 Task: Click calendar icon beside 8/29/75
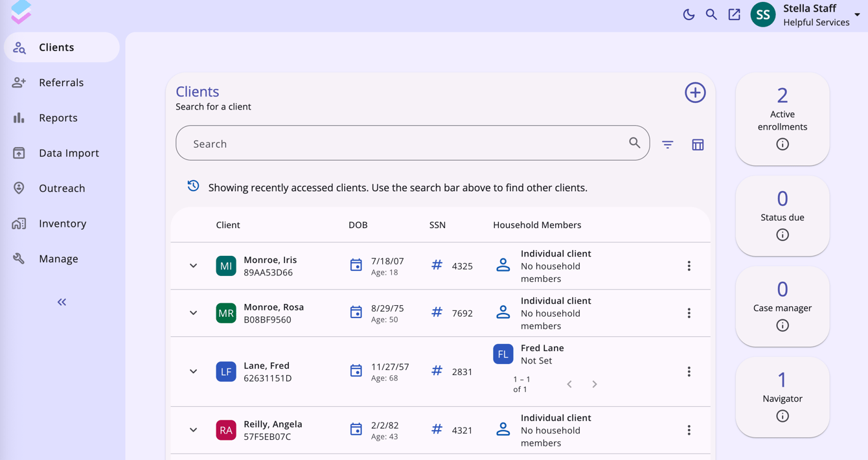[x=356, y=312]
